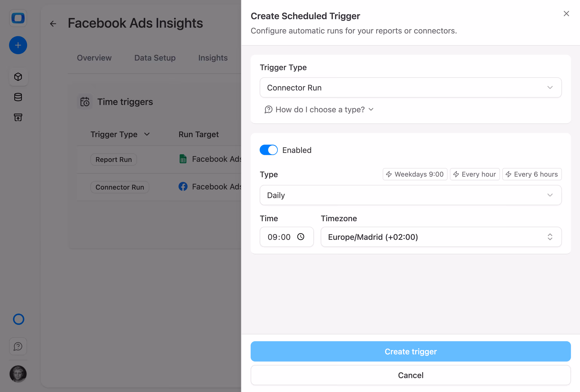Click Facebook Ads text in Report Run row

(216, 159)
